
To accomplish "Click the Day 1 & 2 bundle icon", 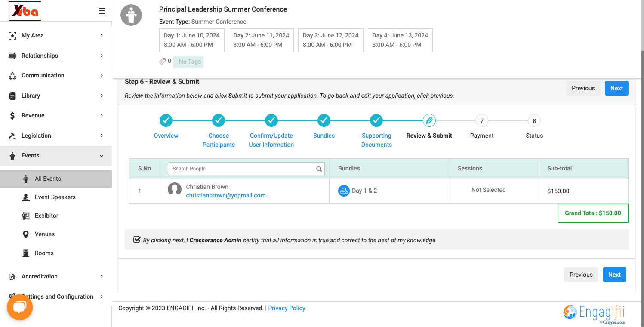I will [344, 191].
